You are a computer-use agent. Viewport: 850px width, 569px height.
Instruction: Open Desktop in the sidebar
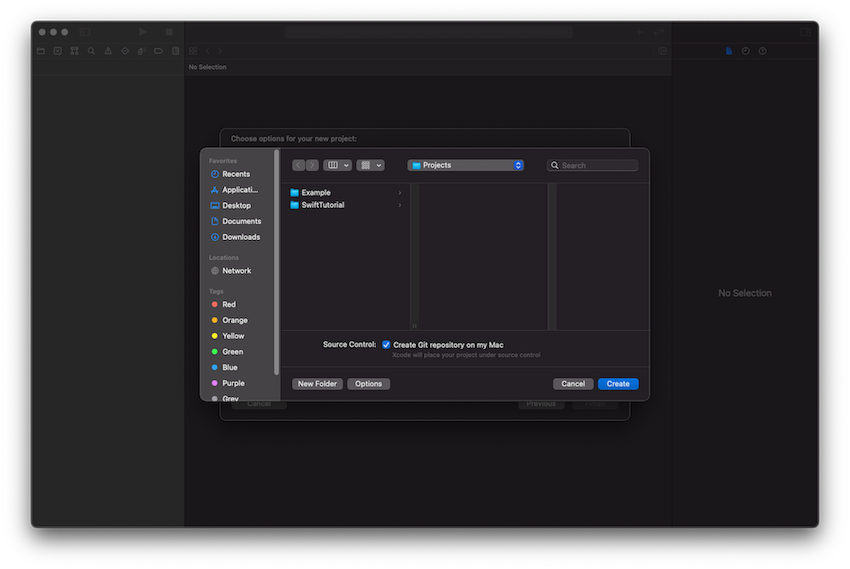(237, 205)
